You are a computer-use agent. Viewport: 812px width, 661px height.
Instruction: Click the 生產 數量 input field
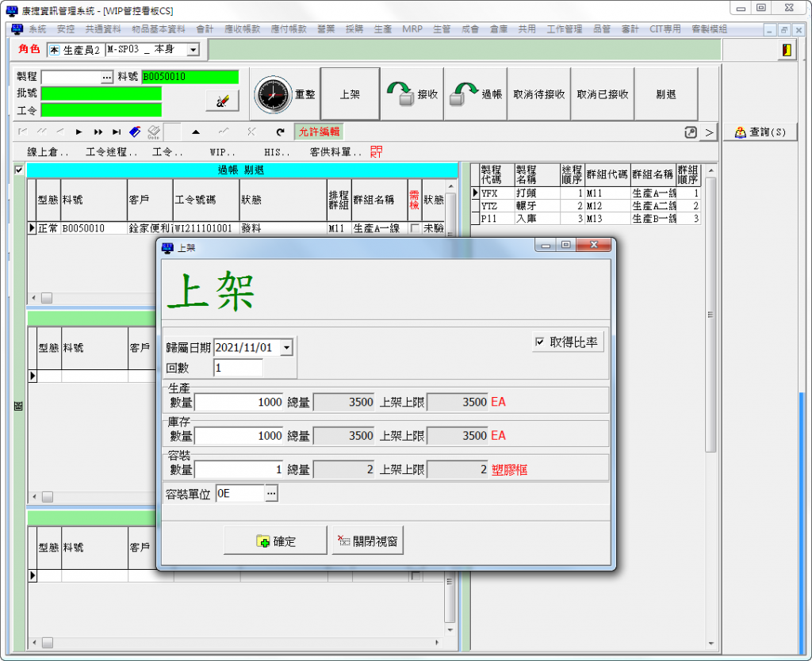coord(239,402)
